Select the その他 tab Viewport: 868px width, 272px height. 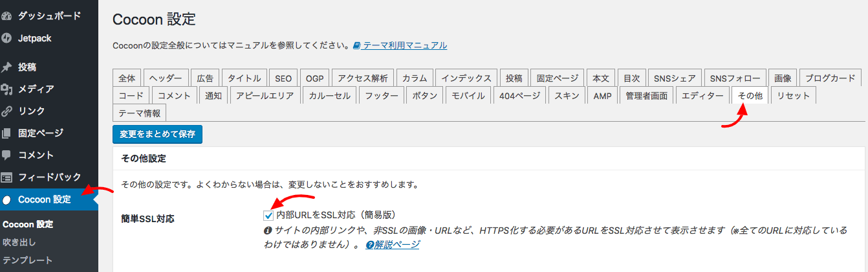click(x=750, y=96)
